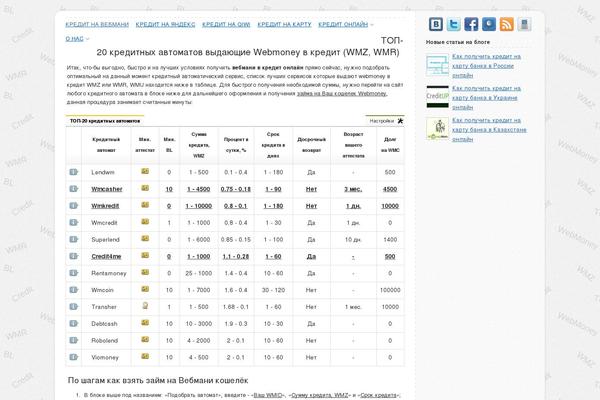This screenshot has width=600, height=400.
Task: Click the Lendwm name in the table
Action: coord(103,173)
